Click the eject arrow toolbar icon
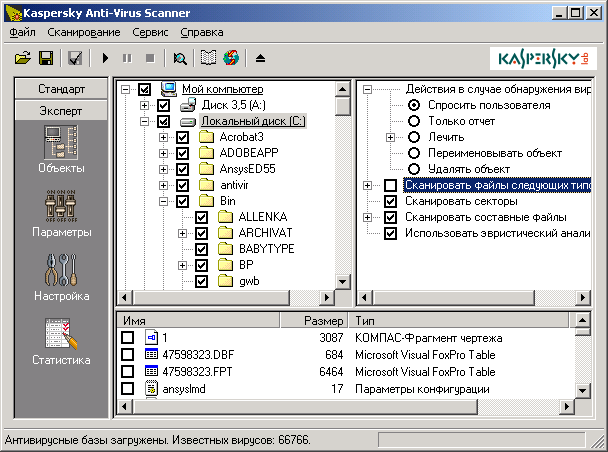Image resolution: width=608 pixels, height=452 pixels. [x=260, y=59]
